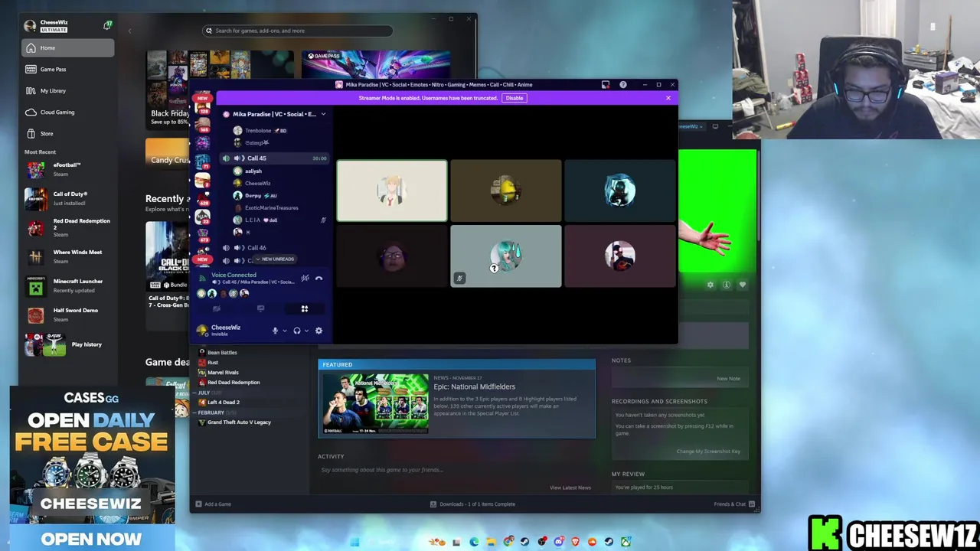Open microphone input options dropdown
This screenshot has width=980, height=551.
point(285,331)
